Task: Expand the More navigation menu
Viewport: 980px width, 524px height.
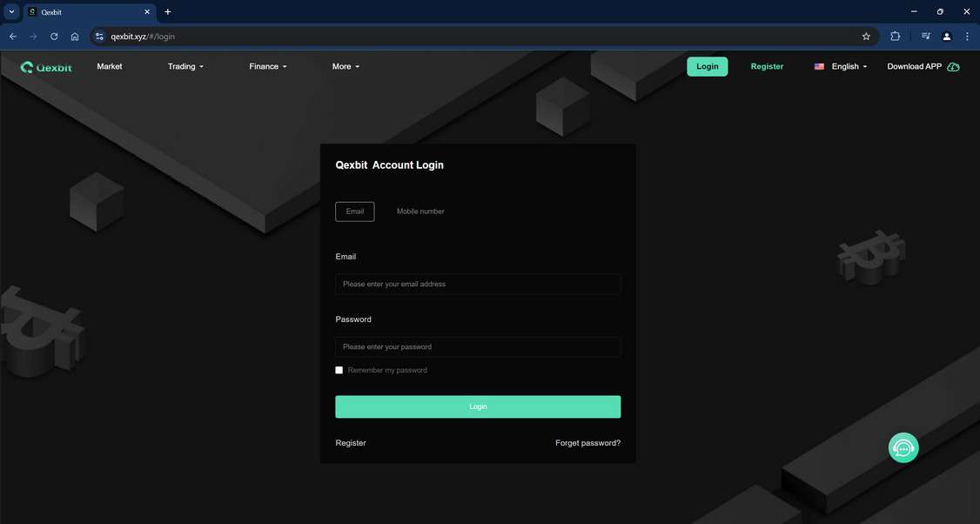Action: [346, 66]
